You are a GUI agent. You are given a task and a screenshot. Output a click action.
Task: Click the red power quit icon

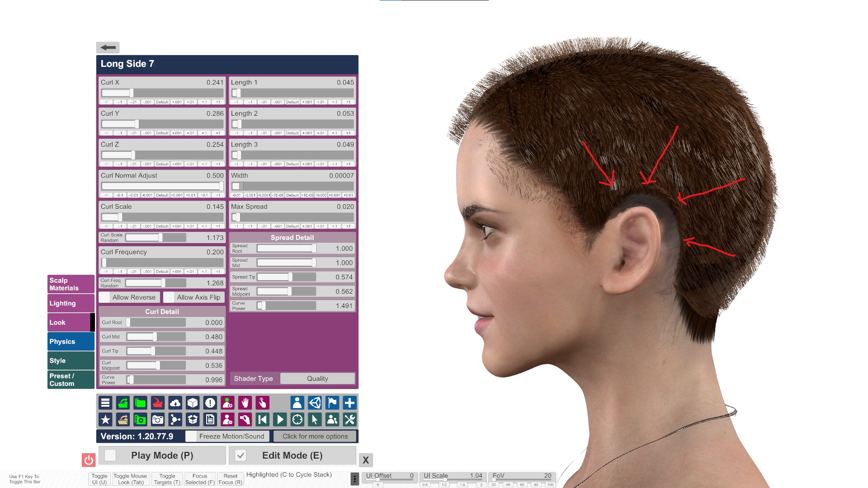(89, 460)
